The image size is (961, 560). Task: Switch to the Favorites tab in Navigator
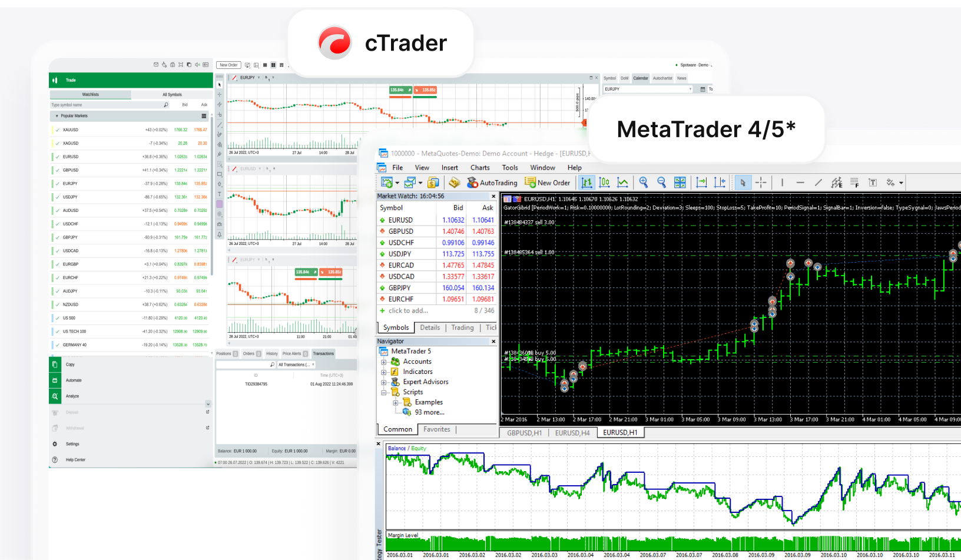click(x=437, y=429)
